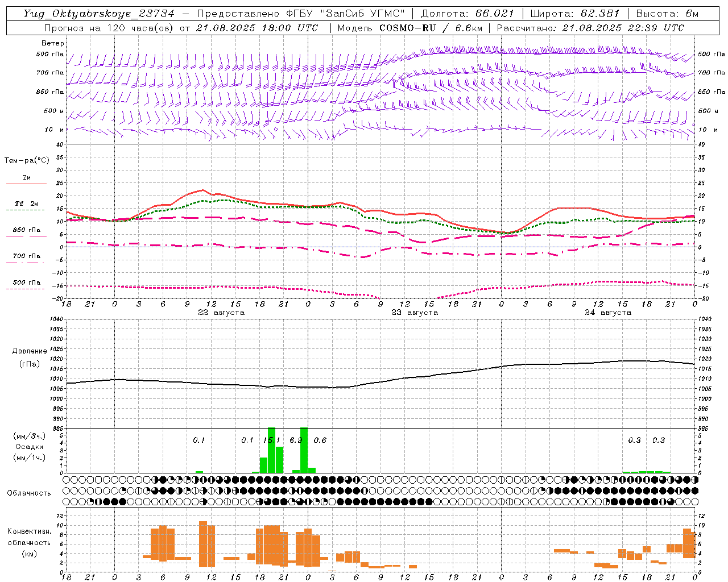Select the Td 2м dew point legend entry
Screen dimensions: 728x582
[26, 203]
